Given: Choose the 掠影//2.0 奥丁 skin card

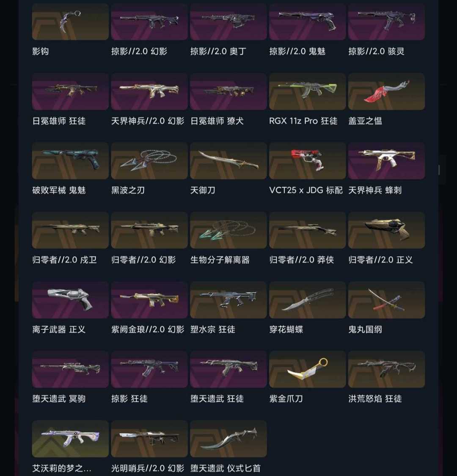Looking at the screenshot, I should [x=228, y=22].
